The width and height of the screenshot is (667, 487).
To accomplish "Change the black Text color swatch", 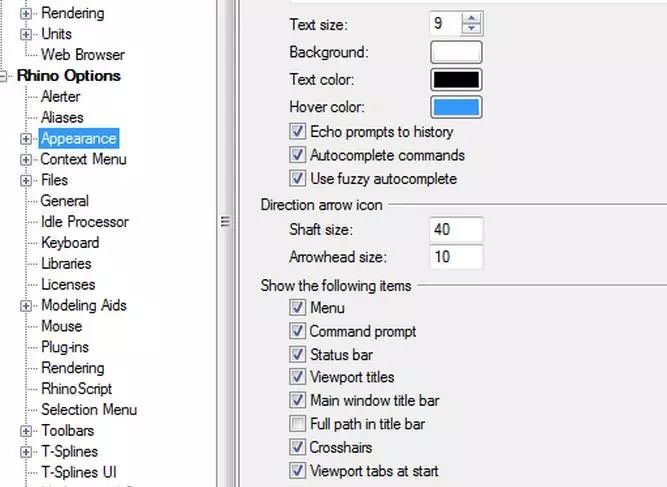I will click(455, 80).
